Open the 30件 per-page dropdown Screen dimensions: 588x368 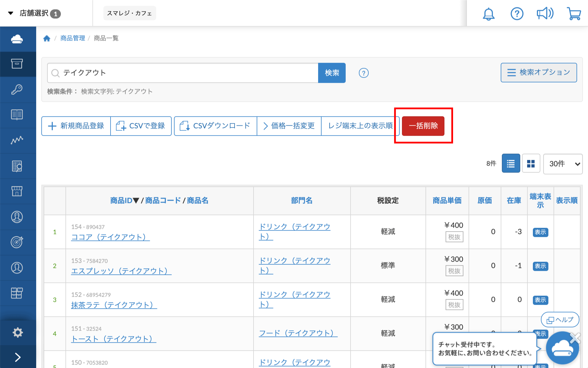tap(562, 164)
